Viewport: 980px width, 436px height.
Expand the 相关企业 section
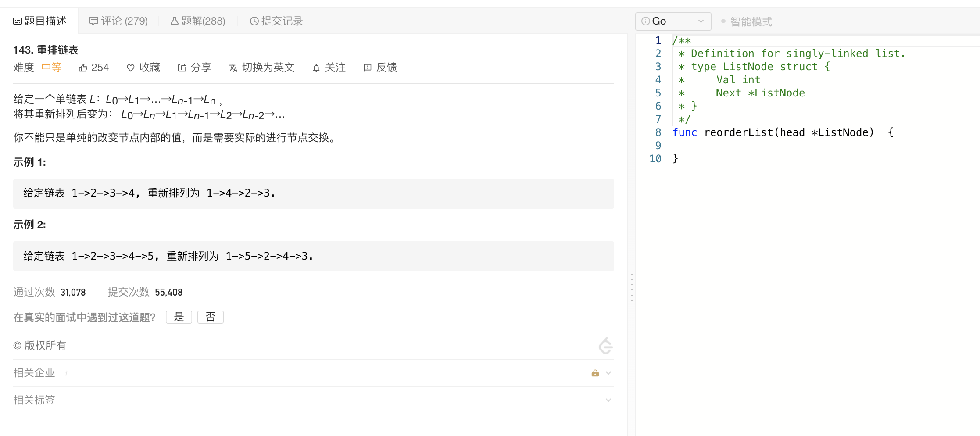(x=608, y=373)
